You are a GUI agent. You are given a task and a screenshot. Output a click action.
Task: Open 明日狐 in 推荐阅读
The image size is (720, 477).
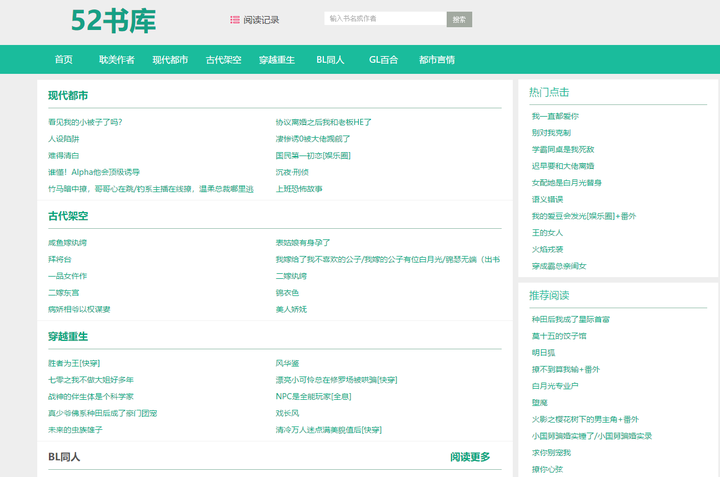[x=543, y=353]
